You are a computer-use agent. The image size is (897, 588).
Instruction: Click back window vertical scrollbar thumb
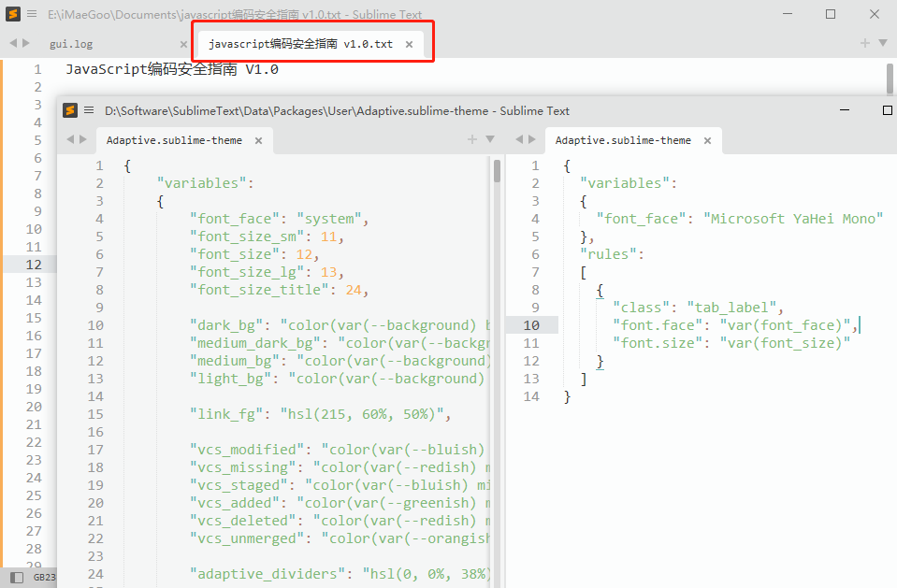coord(890,79)
